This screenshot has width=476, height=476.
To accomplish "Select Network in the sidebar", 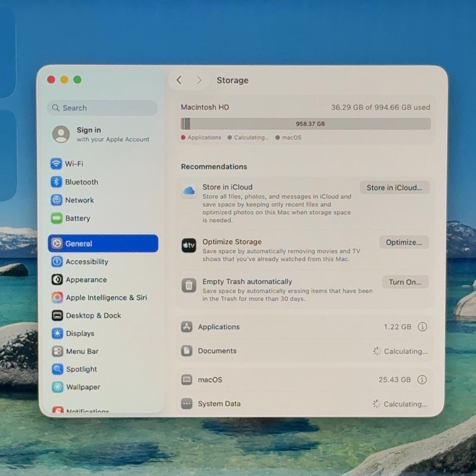I will 103,200.
